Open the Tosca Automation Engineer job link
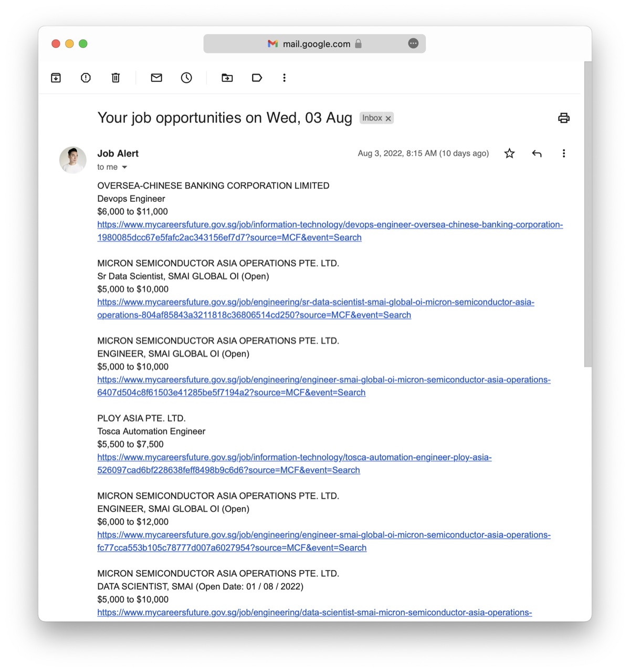Screen dimensions: 630x672 click(x=294, y=458)
